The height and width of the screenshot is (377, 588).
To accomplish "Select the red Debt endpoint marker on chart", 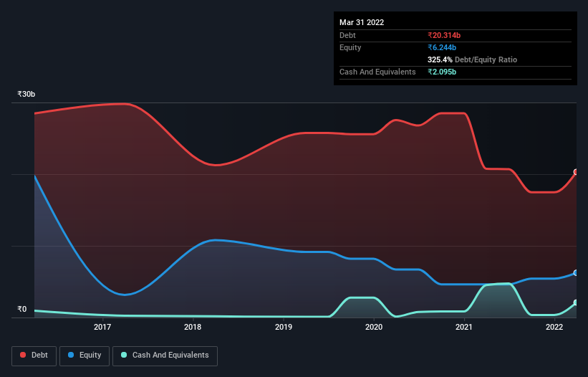I will click(576, 172).
